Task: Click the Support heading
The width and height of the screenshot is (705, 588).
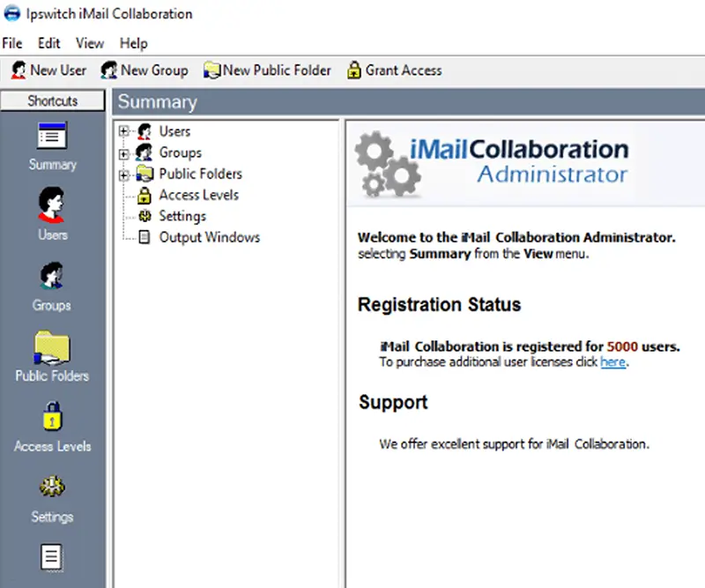Action: [393, 402]
